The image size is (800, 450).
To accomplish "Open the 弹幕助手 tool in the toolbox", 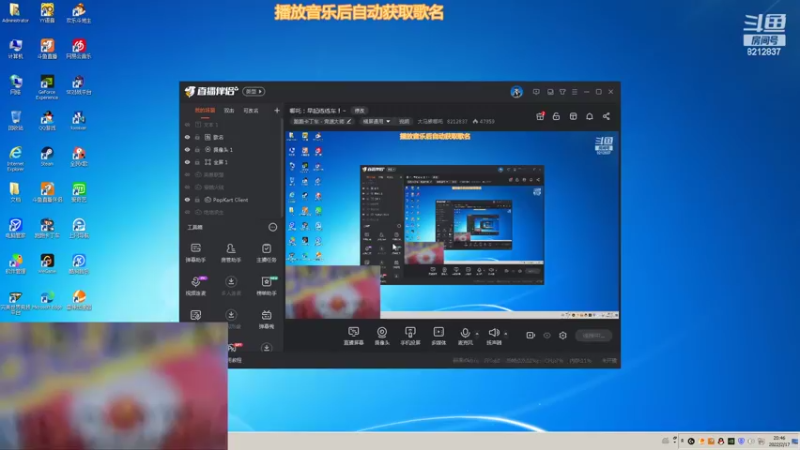I will [195, 253].
